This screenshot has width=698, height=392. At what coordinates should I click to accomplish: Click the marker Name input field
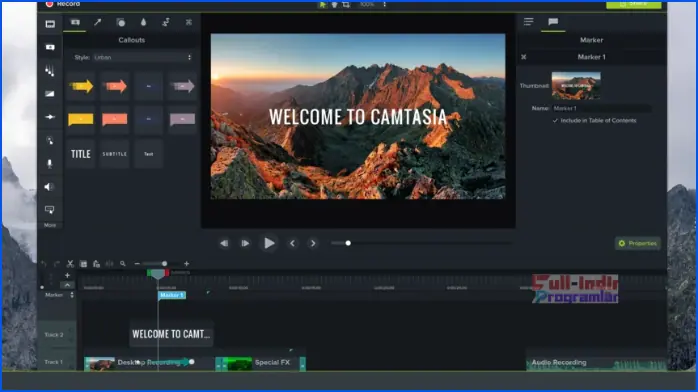click(602, 108)
